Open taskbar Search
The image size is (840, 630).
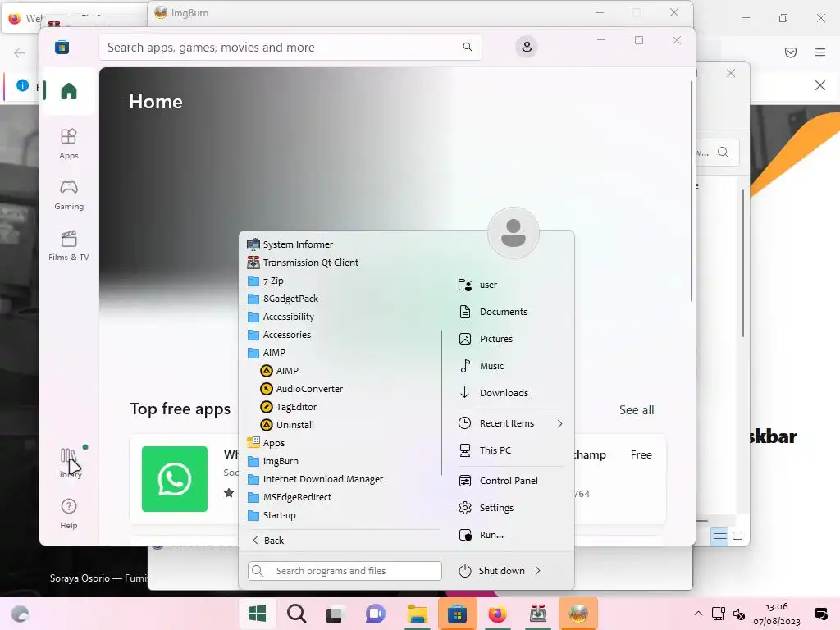(296, 614)
